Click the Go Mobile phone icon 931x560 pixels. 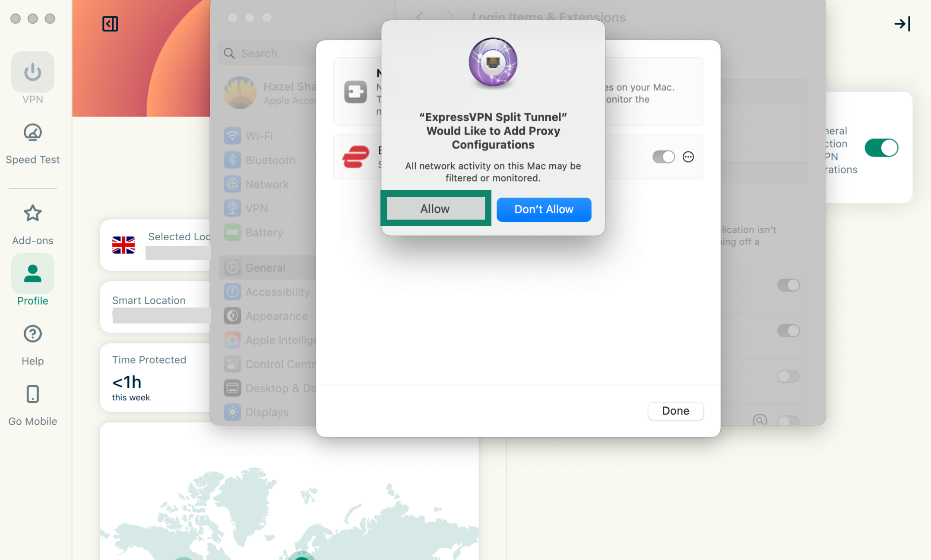(x=32, y=394)
